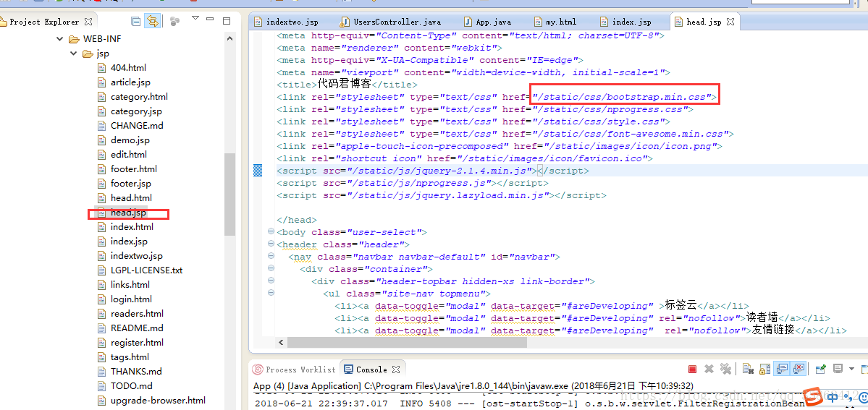The width and height of the screenshot is (868, 410).
Task: Click the editor horizontal scrollbar left arrow
Action: (x=281, y=343)
